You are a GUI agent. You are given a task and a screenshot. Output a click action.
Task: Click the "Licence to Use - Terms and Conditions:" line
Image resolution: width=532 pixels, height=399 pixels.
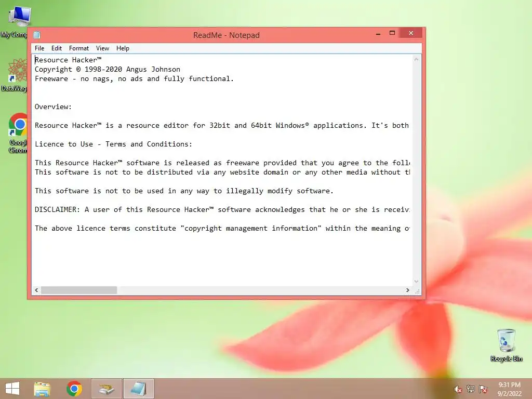click(x=113, y=144)
